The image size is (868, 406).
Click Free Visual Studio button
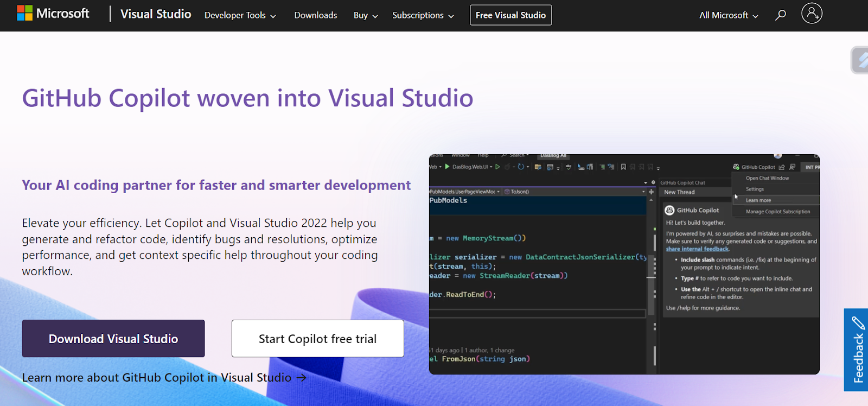click(x=510, y=15)
